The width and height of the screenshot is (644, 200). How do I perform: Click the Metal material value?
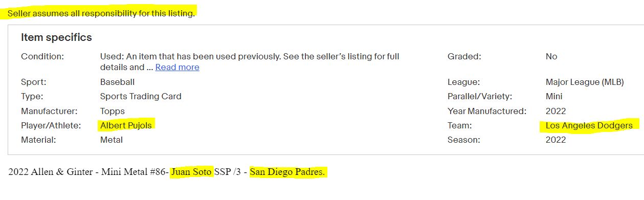point(112,139)
